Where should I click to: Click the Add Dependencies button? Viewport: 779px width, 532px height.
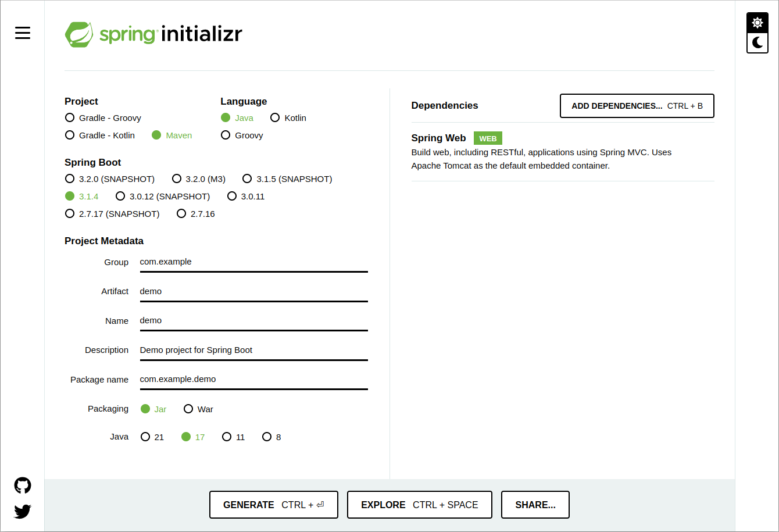(637, 106)
